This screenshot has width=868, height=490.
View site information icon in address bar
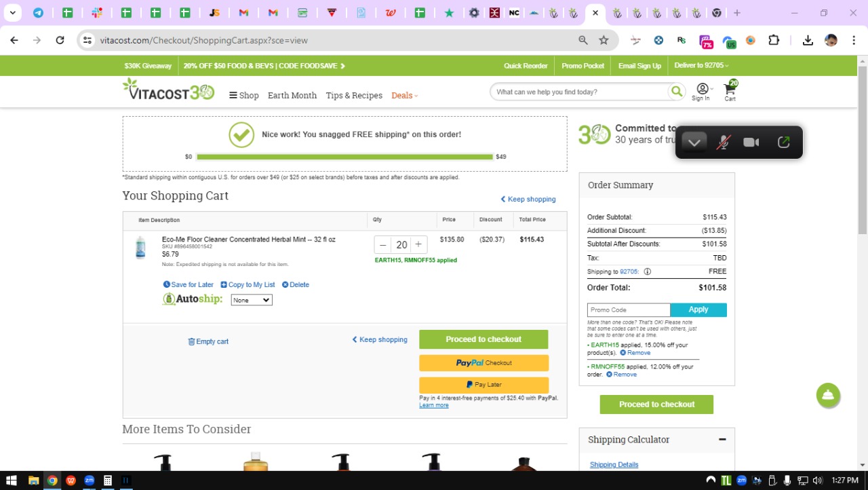tap(87, 40)
